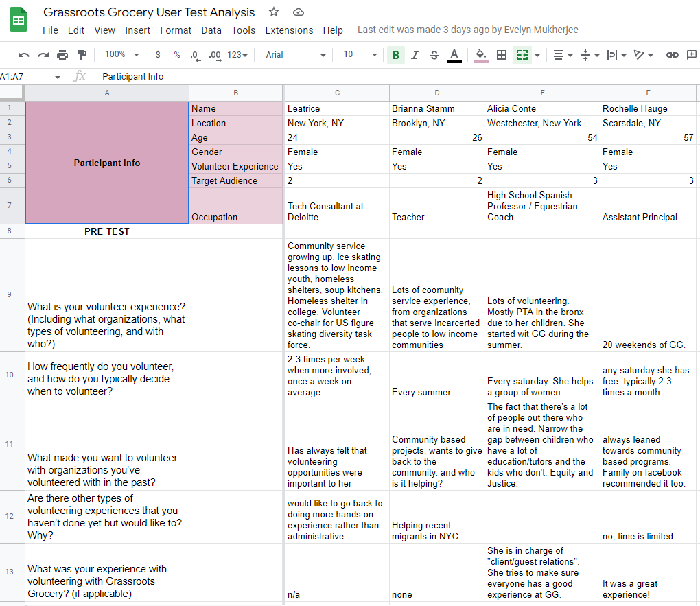Open the 100% zoom dropdown
The height and width of the screenshot is (606, 700).
[122, 54]
